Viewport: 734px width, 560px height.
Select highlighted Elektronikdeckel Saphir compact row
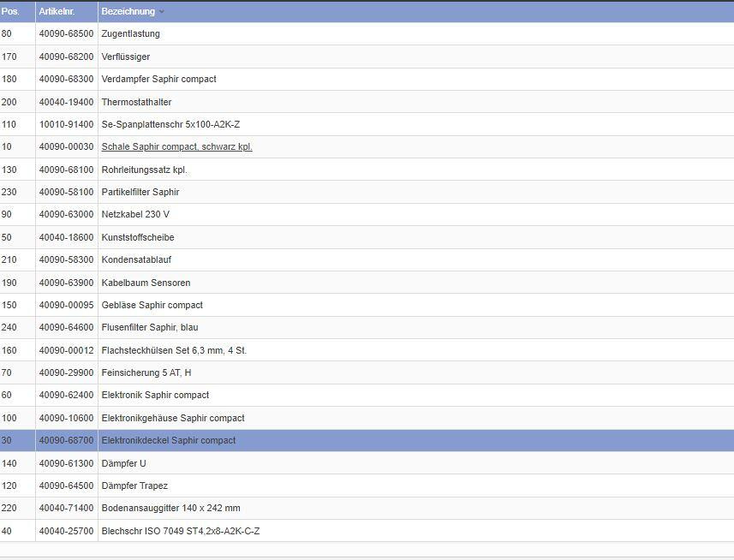[x=168, y=441]
